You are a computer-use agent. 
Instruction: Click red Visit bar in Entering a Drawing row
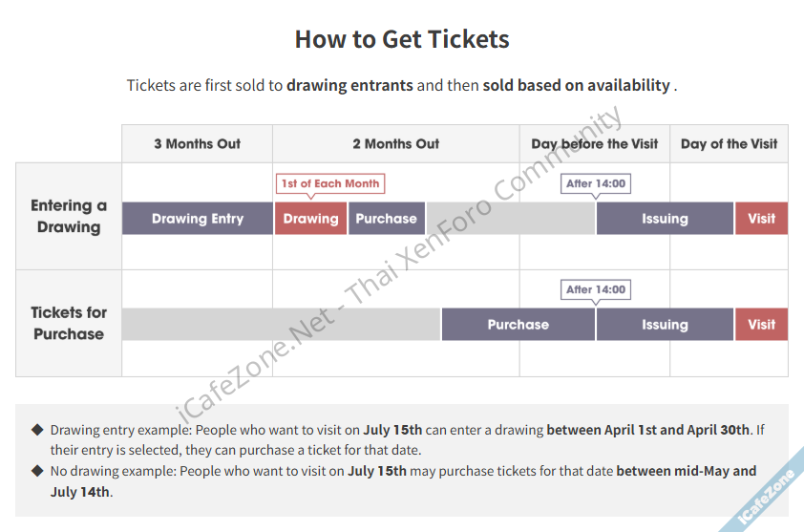(x=761, y=219)
